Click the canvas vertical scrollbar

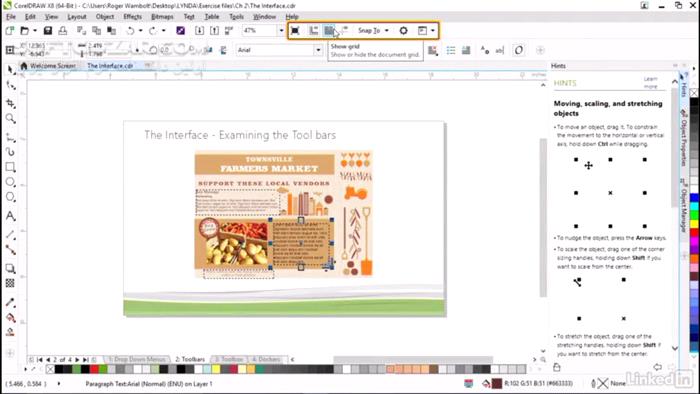coord(543,217)
